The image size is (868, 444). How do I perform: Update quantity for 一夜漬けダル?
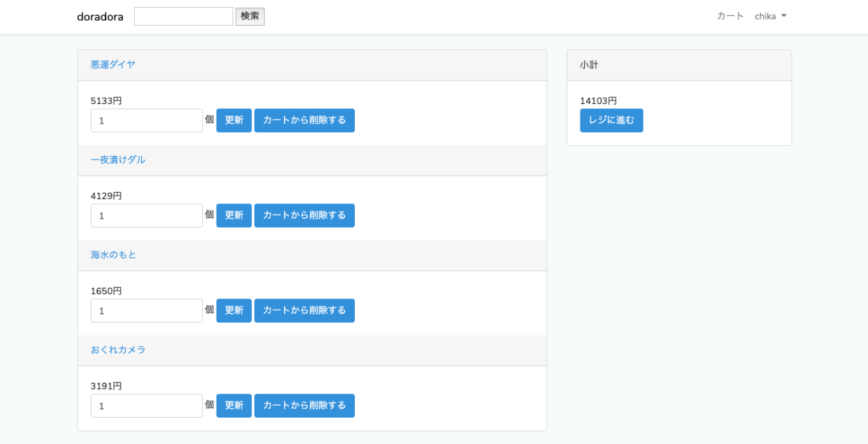tap(234, 216)
